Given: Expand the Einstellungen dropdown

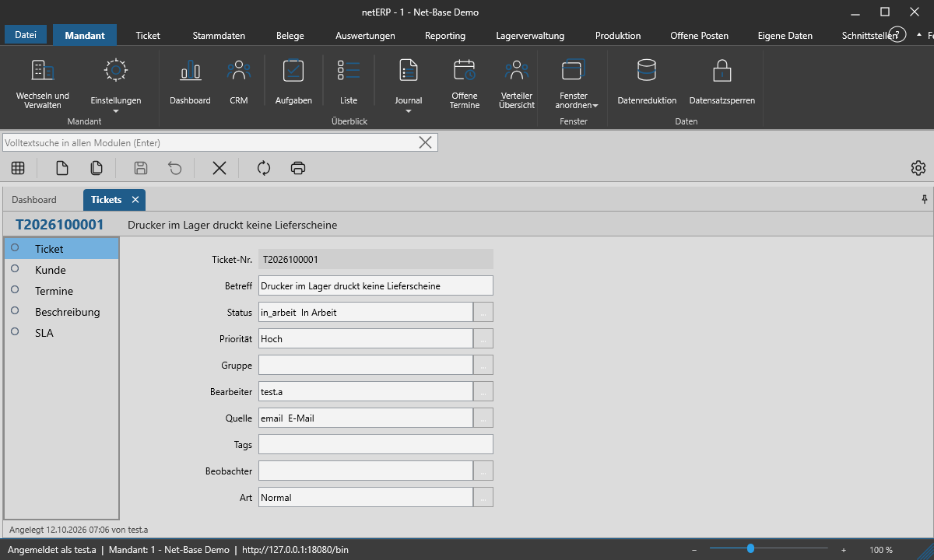Looking at the screenshot, I should pyautogui.click(x=116, y=110).
